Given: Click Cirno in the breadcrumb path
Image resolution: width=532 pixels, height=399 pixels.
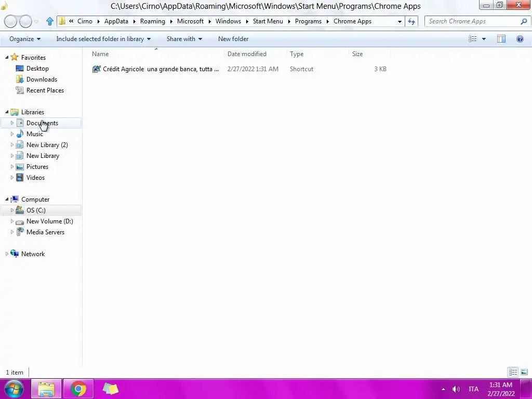Looking at the screenshot, I should (85, 21).
